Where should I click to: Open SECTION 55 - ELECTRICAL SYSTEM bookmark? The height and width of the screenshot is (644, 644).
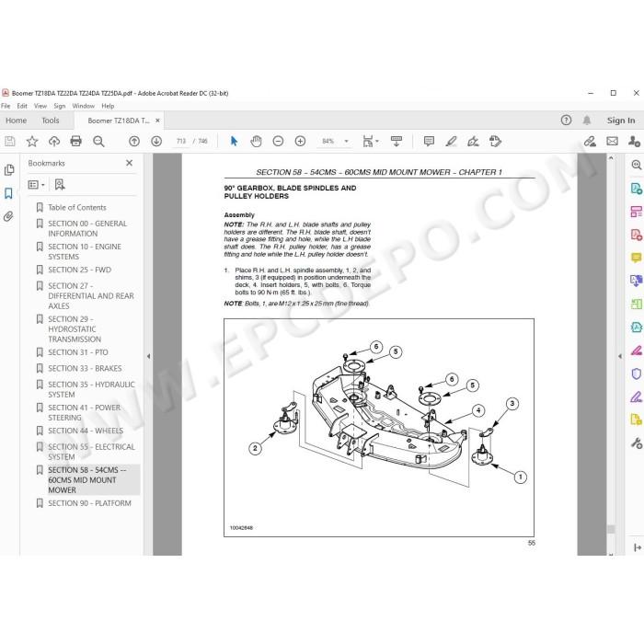pyautogui.click(x=91, y=452)
